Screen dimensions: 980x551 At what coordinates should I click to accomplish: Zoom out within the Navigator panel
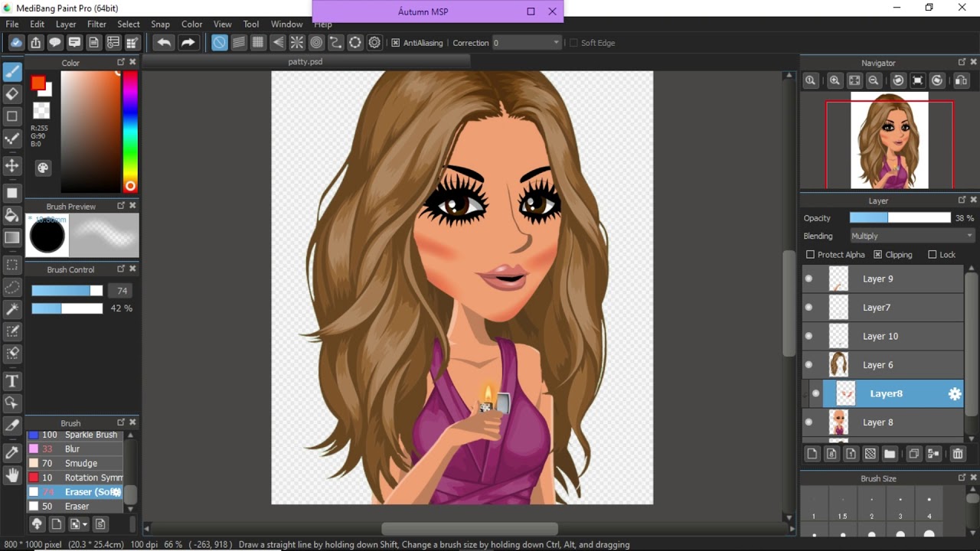(874, 80)
